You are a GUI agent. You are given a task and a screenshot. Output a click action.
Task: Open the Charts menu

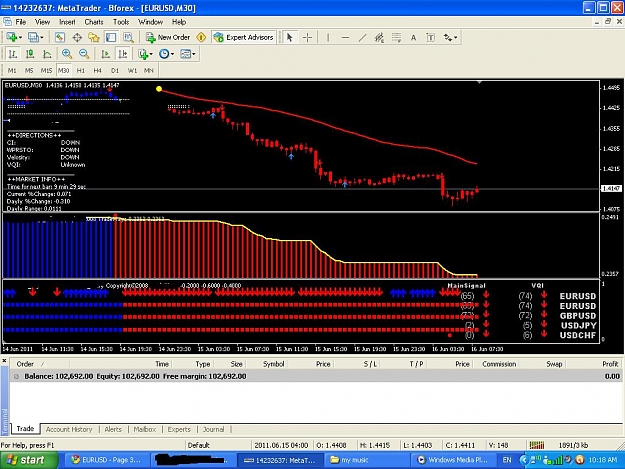(x=94, y=22)
